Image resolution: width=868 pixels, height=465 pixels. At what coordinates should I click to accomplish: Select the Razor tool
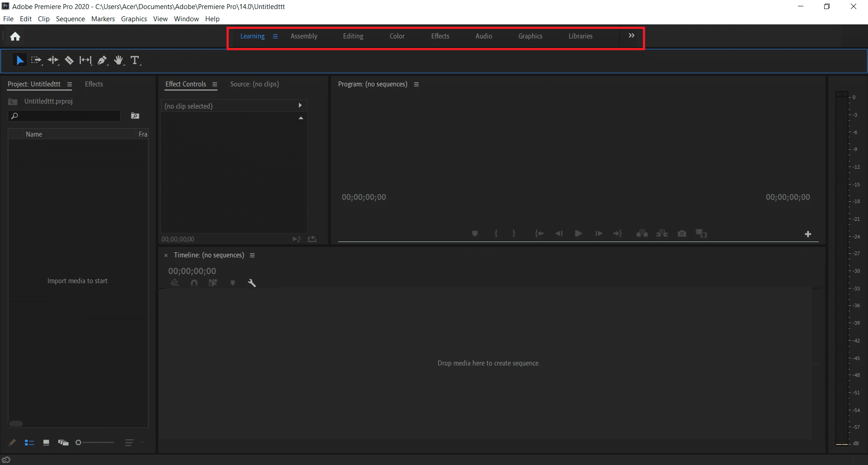[x=69, y=60]
